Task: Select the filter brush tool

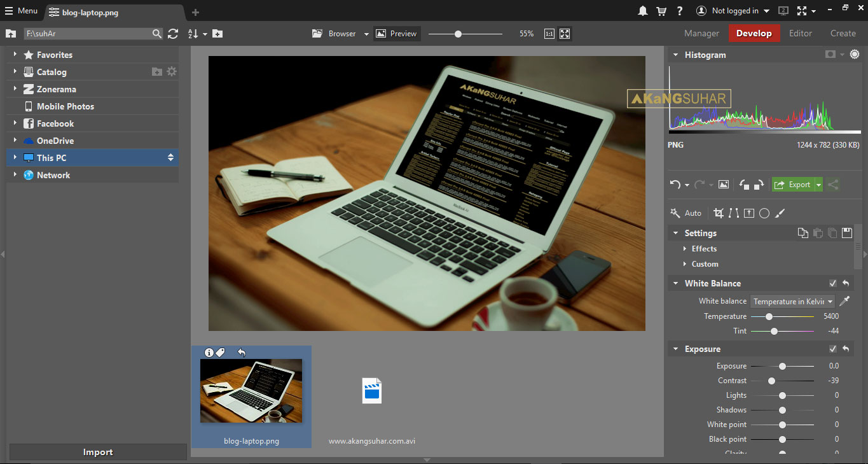Action: click(780, 213)
